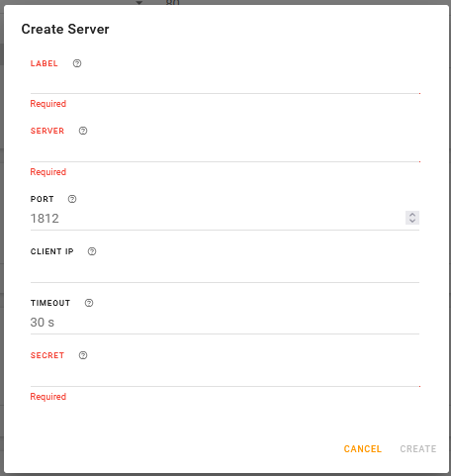Click into the Secret input field

tap(225, 377)
